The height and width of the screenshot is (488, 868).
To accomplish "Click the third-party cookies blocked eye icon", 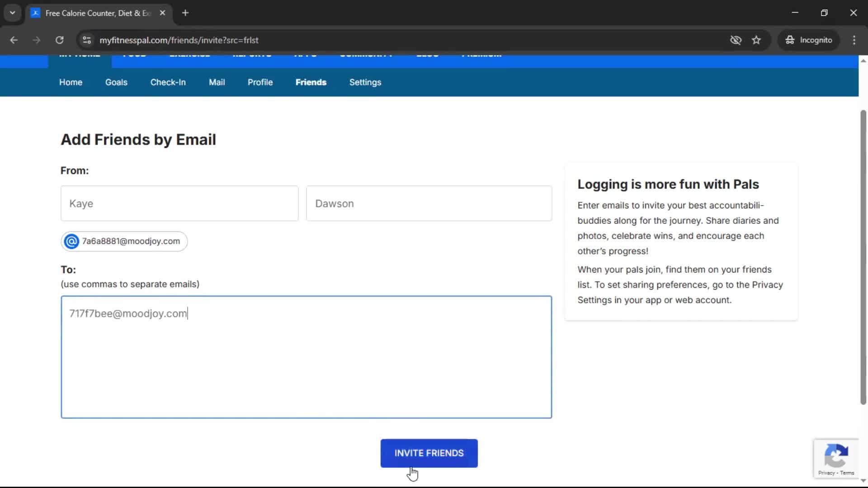I will click(x=736, y=40).
